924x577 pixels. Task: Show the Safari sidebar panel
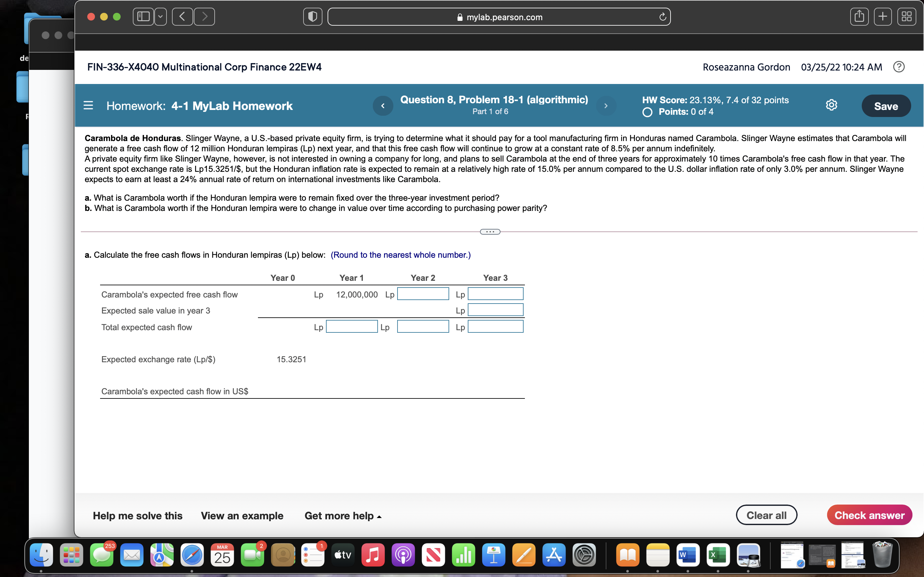tap(143, 16)
